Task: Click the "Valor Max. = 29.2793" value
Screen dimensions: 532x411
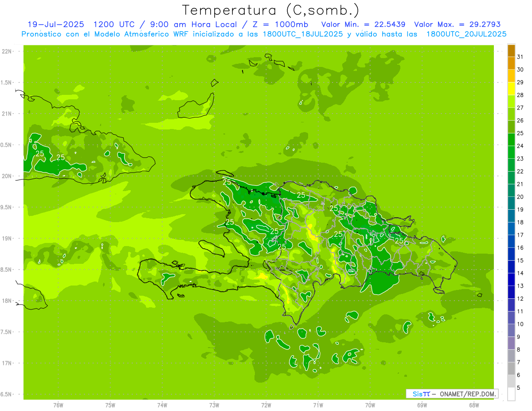Action: point(457,24)
